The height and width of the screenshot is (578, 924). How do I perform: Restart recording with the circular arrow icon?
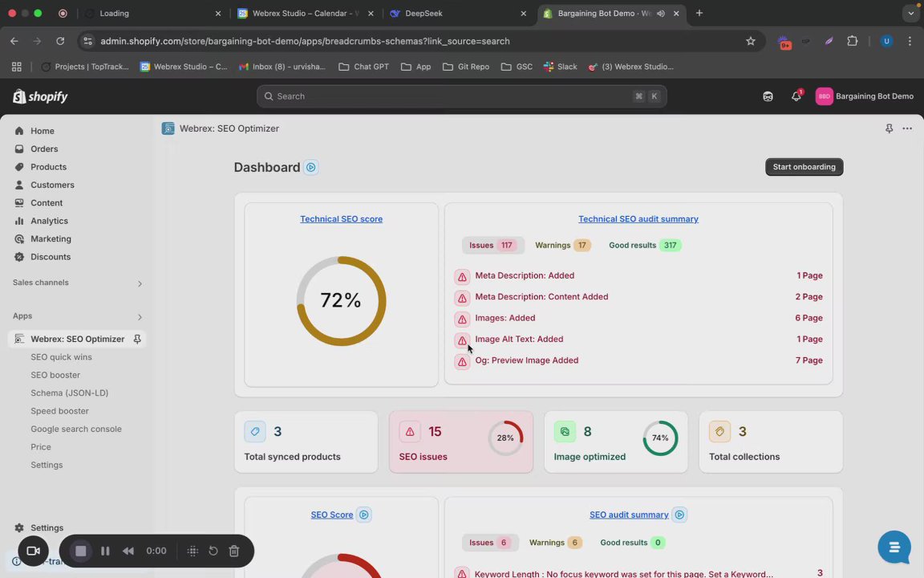click(x=213, y=551)
